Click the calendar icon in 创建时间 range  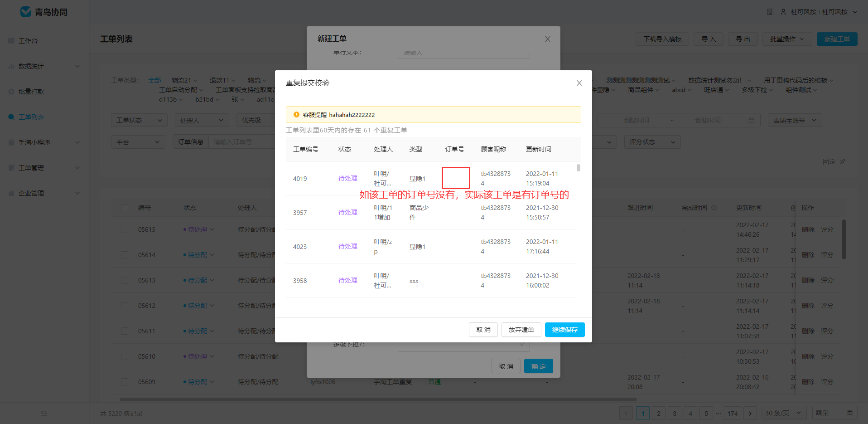[752, 120]
